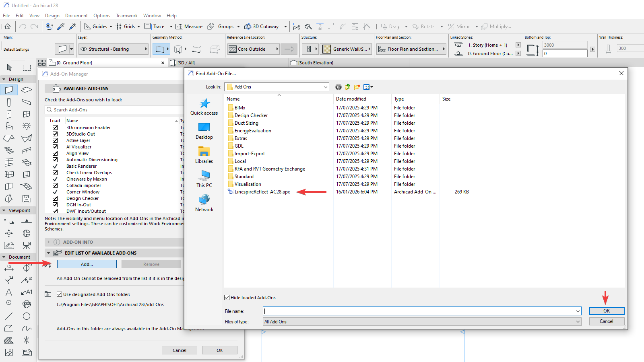Open the Teamwork menu
This screenshot has height=362, width=644.
coord(127,16)
